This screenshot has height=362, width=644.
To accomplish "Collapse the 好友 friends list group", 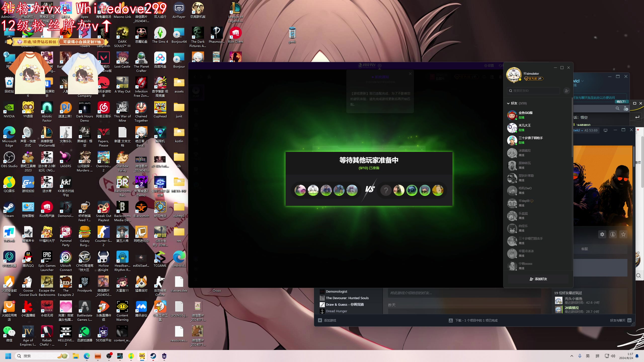I will pyautogui.click(x=508, y=103).
